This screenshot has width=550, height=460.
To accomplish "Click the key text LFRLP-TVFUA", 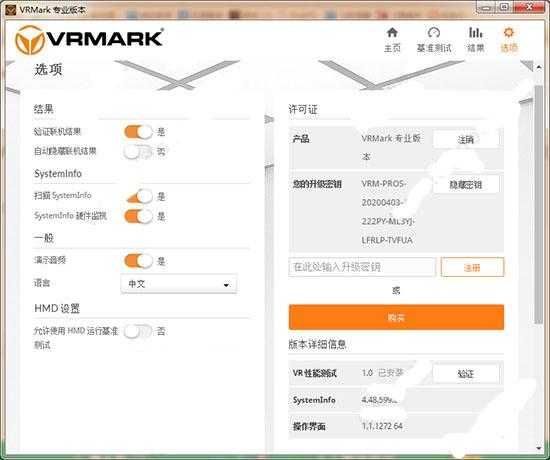I will click(x=387, y=240).
